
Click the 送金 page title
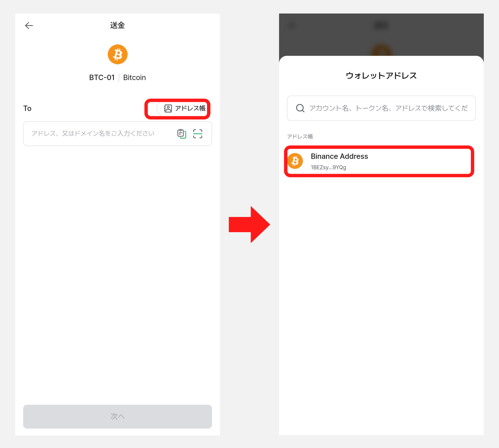pos(117,25)
